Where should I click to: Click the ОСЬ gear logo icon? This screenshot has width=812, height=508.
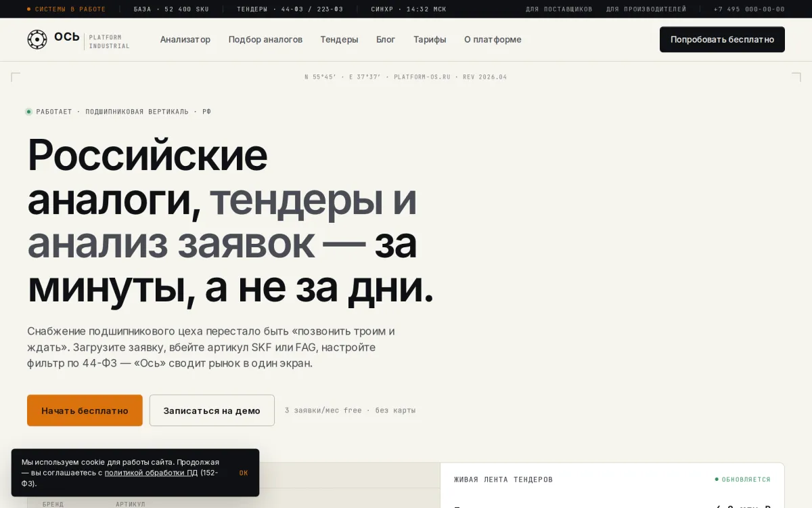click(37, 39)
